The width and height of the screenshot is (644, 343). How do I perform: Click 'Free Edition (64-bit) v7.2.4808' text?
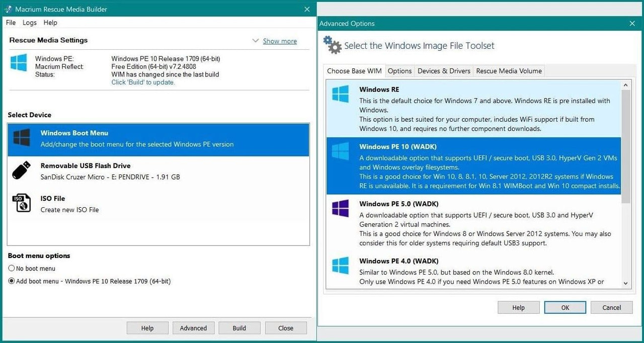click(x=153, y=66)
